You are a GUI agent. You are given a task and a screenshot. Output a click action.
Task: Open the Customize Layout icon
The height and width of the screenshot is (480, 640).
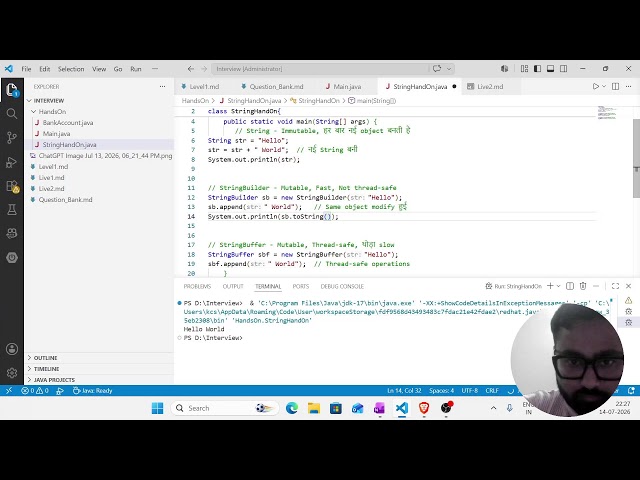524,69
